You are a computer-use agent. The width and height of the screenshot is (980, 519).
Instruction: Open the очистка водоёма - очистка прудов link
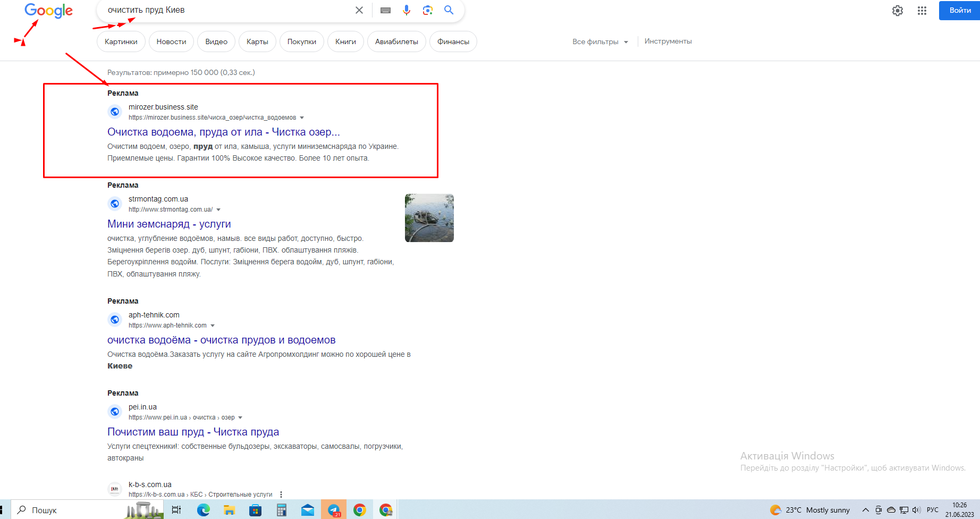click(x=222, y=340)
